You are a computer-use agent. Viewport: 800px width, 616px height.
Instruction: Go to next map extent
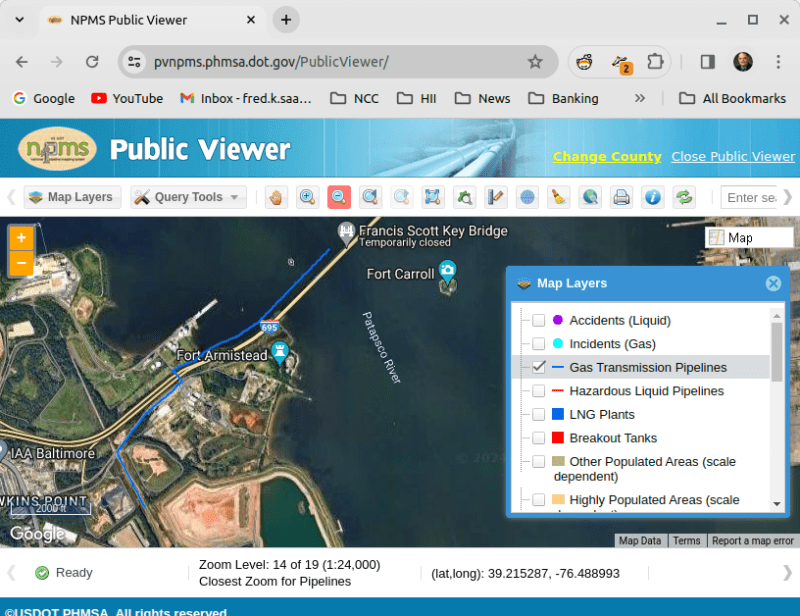click(402, 197)
